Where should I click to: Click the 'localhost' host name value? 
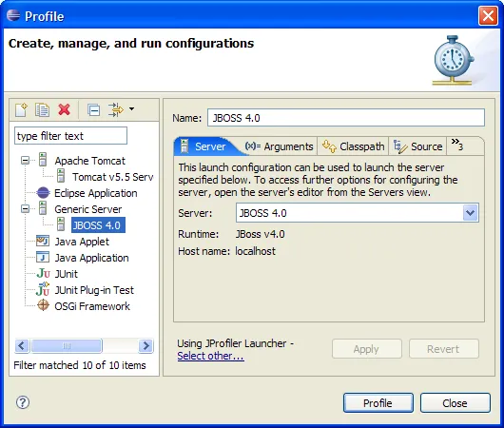click(x=255, y=251)
